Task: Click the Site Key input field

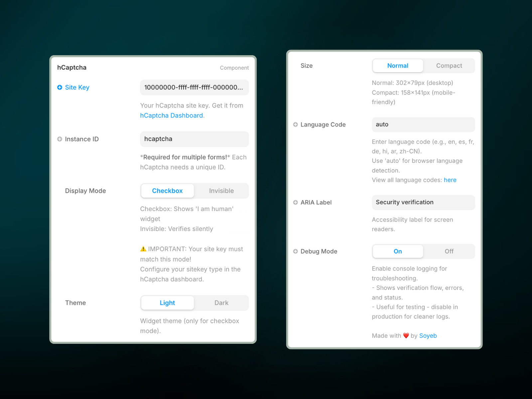Action: [x=194, y=87]
